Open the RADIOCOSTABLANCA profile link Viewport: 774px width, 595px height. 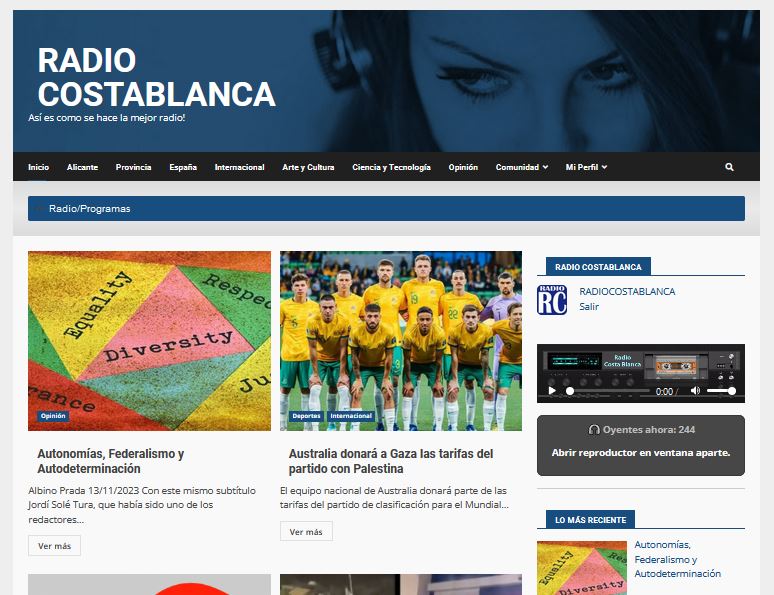[627, 291]
